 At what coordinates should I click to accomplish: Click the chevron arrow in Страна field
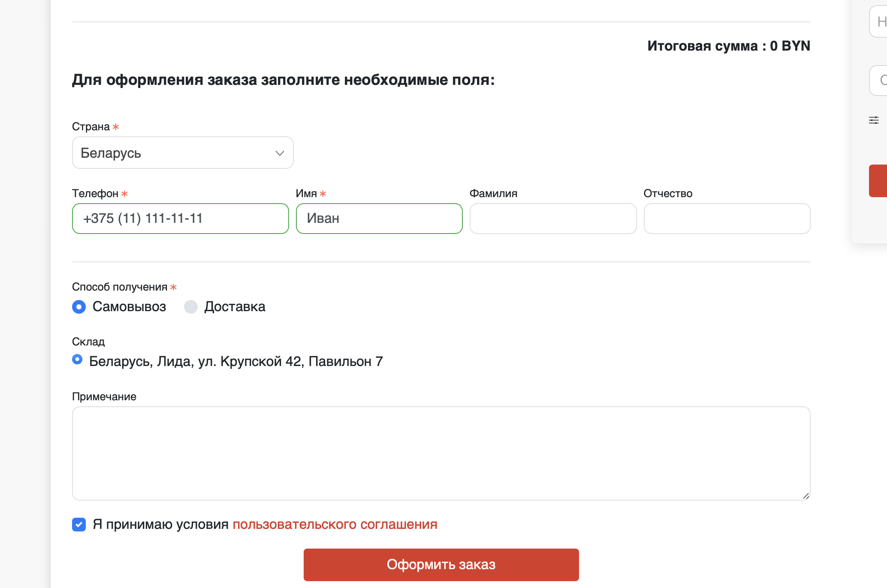tap(280, 153)
